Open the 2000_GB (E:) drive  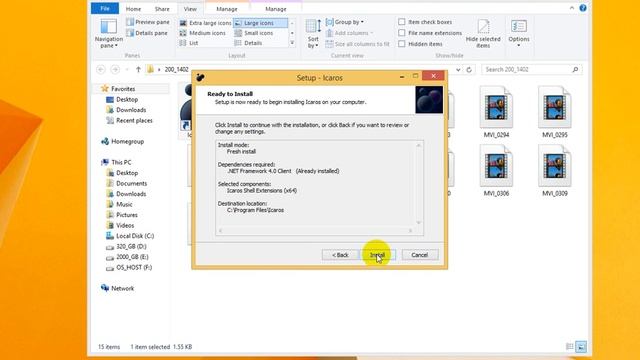tap(132, 257)
